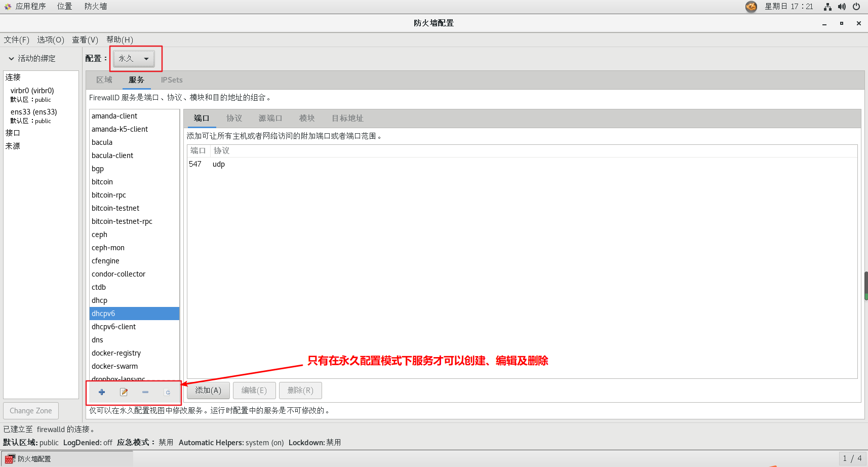Select bacula-client service
This screenshot has width=868, height=467.
[134, 155]
